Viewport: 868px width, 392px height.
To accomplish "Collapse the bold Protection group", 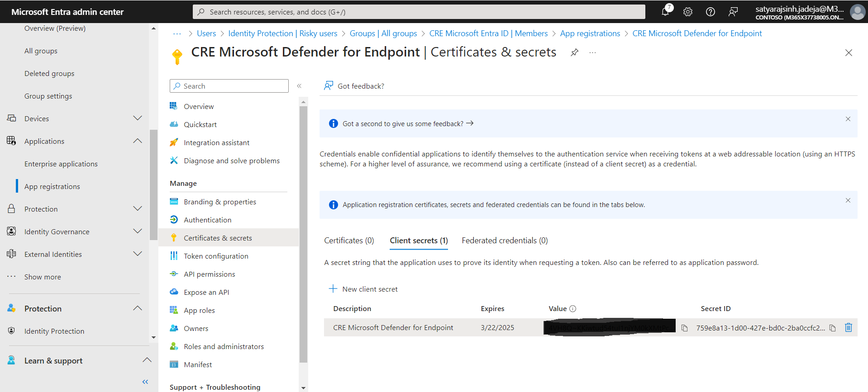I will coord(138,308).
